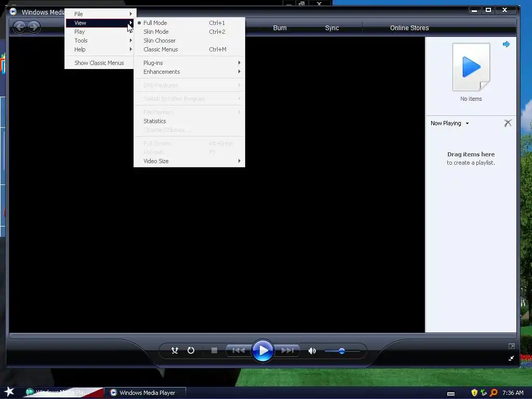Click the Back navigation arrow button
This screenshot has height=399, width=532.
pos(20,27)
